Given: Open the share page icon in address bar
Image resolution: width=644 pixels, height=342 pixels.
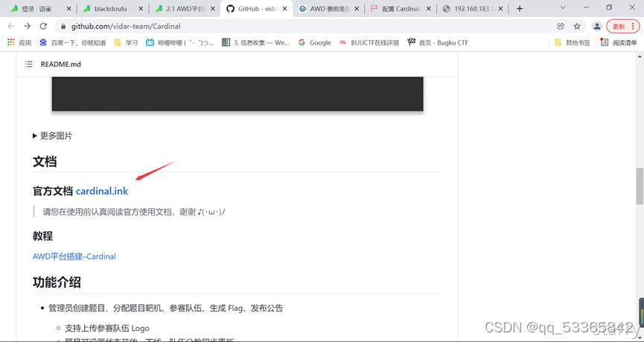Looking at the screenshot, I should pyautogui.click(x=561, y=26).
